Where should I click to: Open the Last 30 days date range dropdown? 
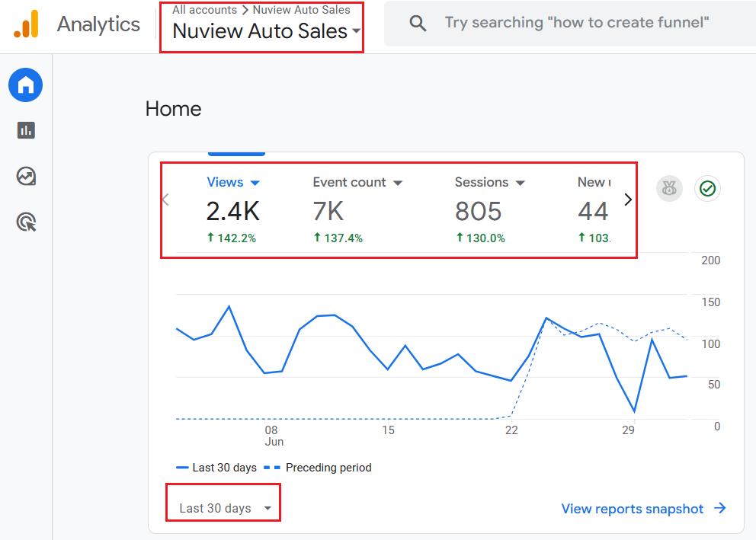click(225, 508)
